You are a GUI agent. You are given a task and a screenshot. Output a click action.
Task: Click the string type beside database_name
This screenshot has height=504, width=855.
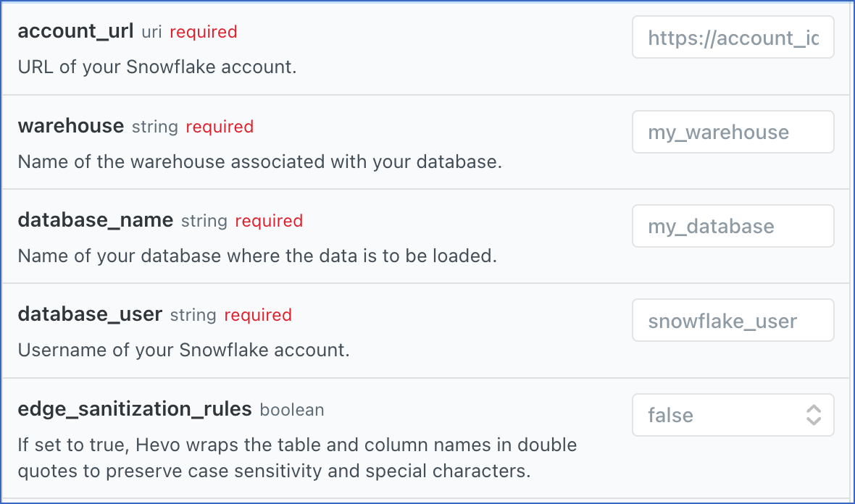coord(204,221)
